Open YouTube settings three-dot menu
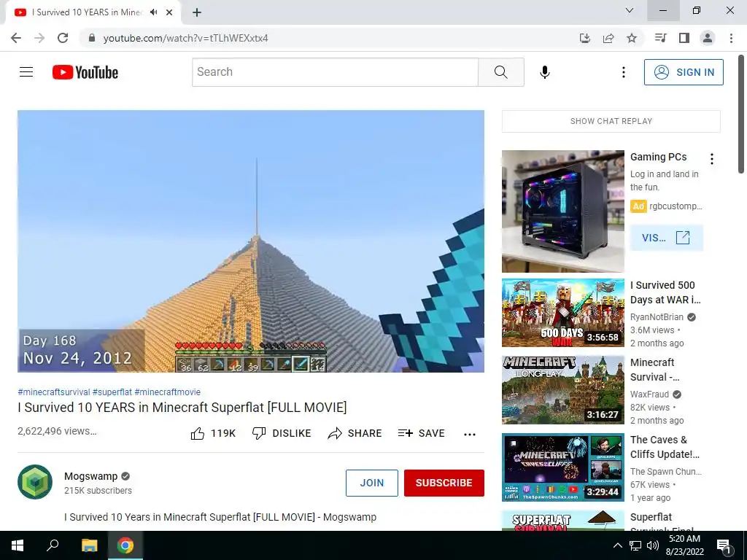Viewport: 747px width, 560px height. pos(623,72)
